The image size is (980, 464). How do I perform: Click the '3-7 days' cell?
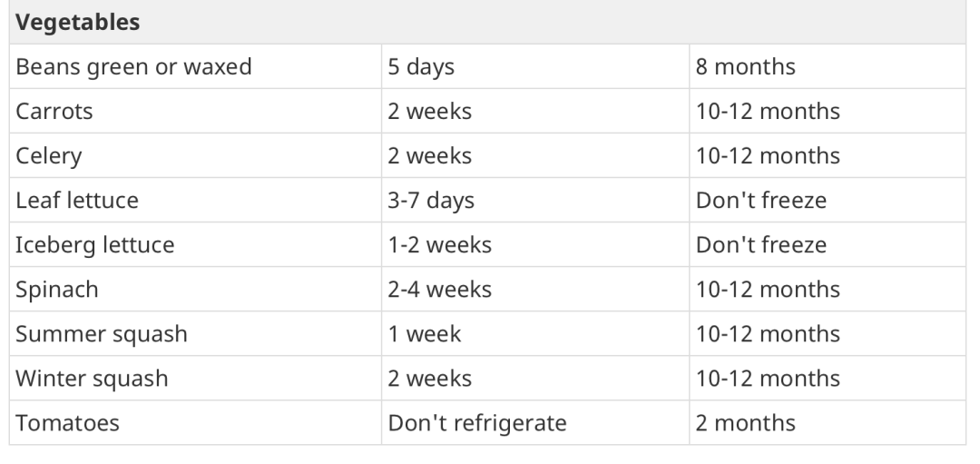pos(431,201)
